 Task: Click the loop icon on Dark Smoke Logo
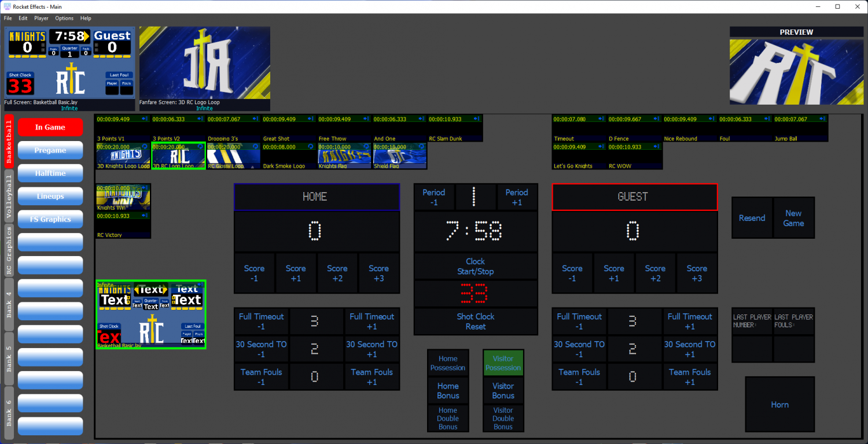[310, 146]
